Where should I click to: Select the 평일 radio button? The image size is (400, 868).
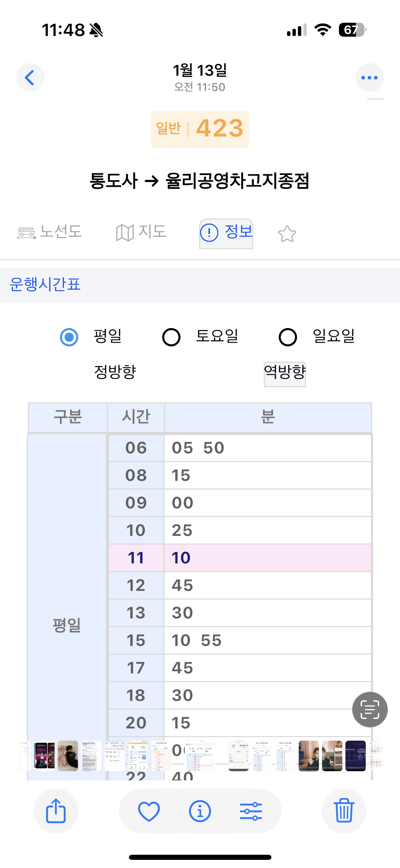click(x=69, y=337)
